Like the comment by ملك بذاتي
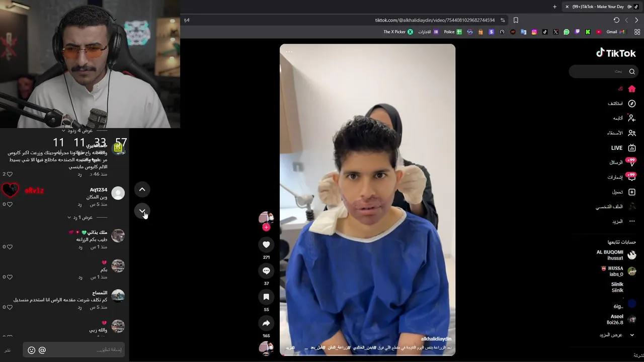644x362 pixels. click(x=10, y=247)
